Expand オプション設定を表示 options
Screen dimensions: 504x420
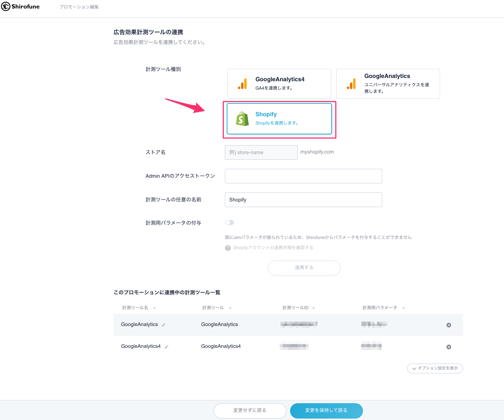tap(435, 368)
